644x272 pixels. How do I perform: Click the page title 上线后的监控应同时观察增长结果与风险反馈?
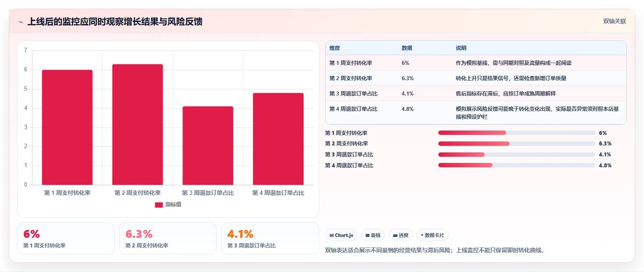click(x=115, y=22)
